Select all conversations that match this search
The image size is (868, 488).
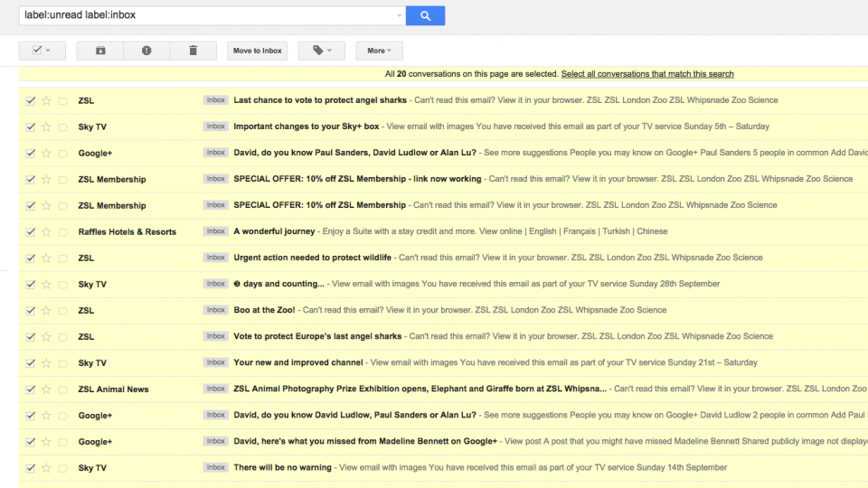[647, 73]
